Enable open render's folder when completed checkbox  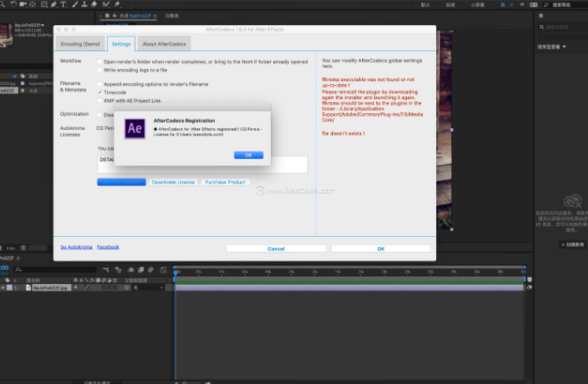pos(99,61)
